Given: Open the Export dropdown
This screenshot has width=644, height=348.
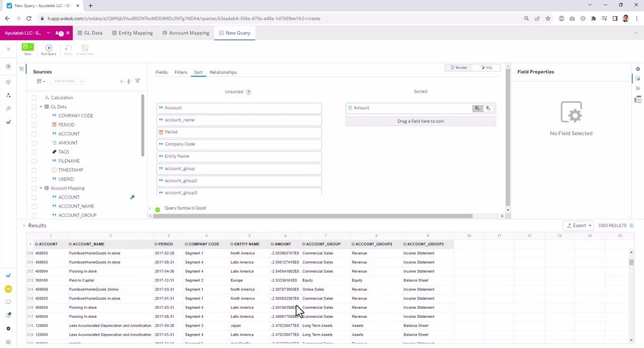Looking at the screenshot, I should (x=579, y=225).
